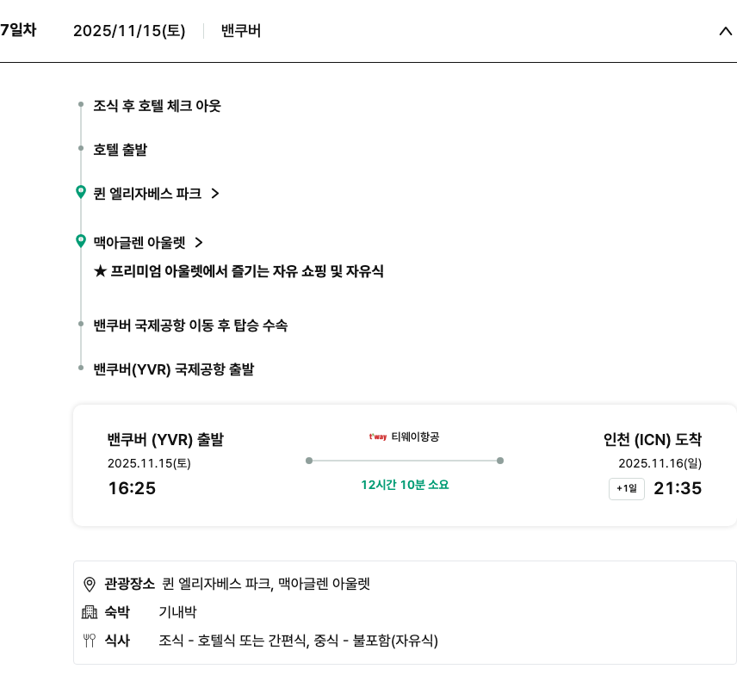Click the flight route start dot
The width and height of the screenshot is (737, 700).
(x=309, y=461)
